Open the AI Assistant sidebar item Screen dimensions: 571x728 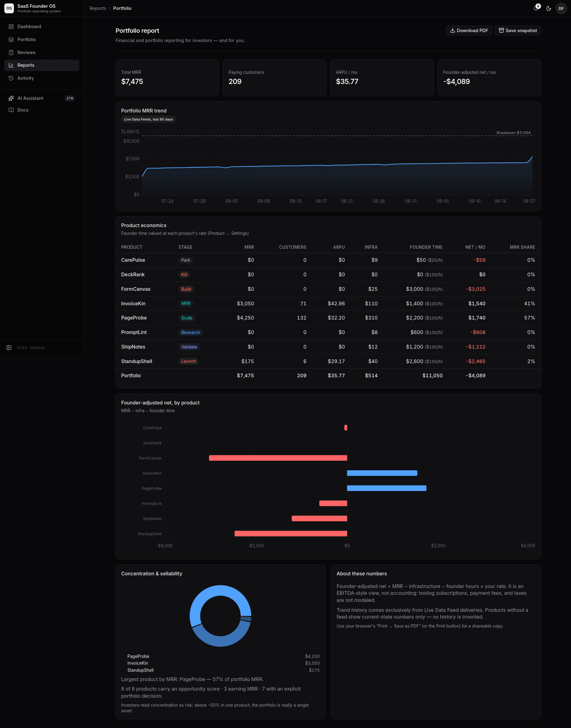click(x=42, y=98)
